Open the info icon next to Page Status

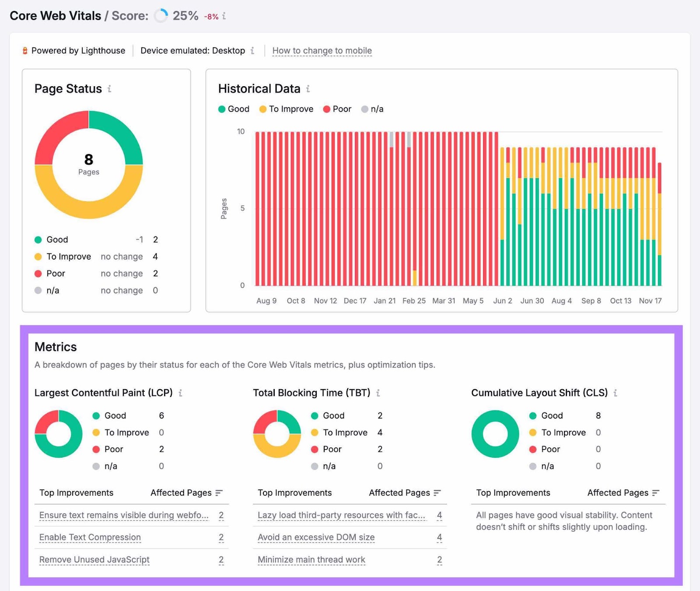pyautogui.click(x=109, y=89)
